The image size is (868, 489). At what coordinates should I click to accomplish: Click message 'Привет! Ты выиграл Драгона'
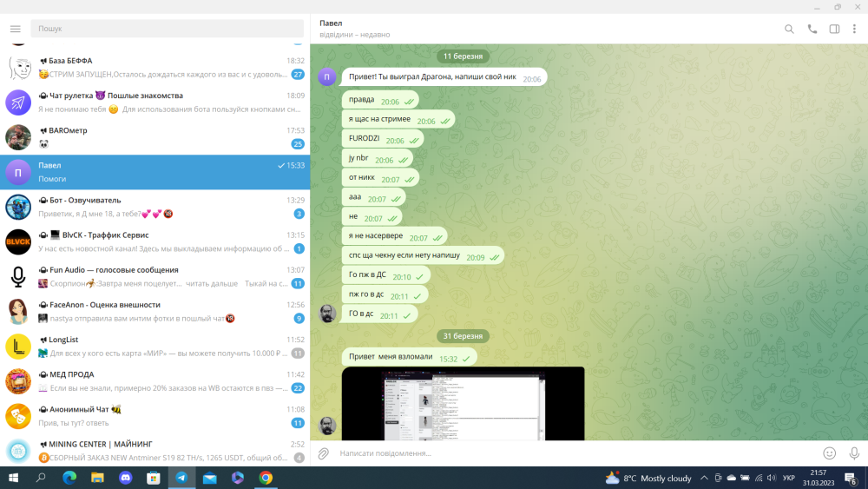(444, 77)
